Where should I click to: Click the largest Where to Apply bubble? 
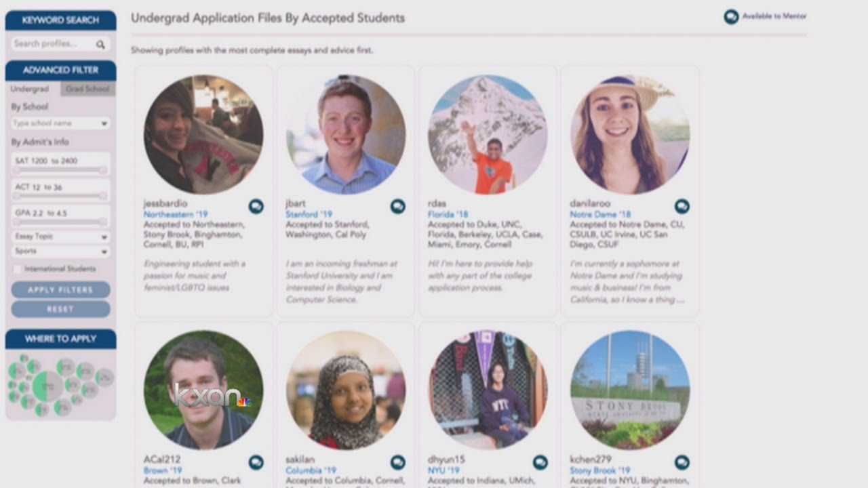47,386
